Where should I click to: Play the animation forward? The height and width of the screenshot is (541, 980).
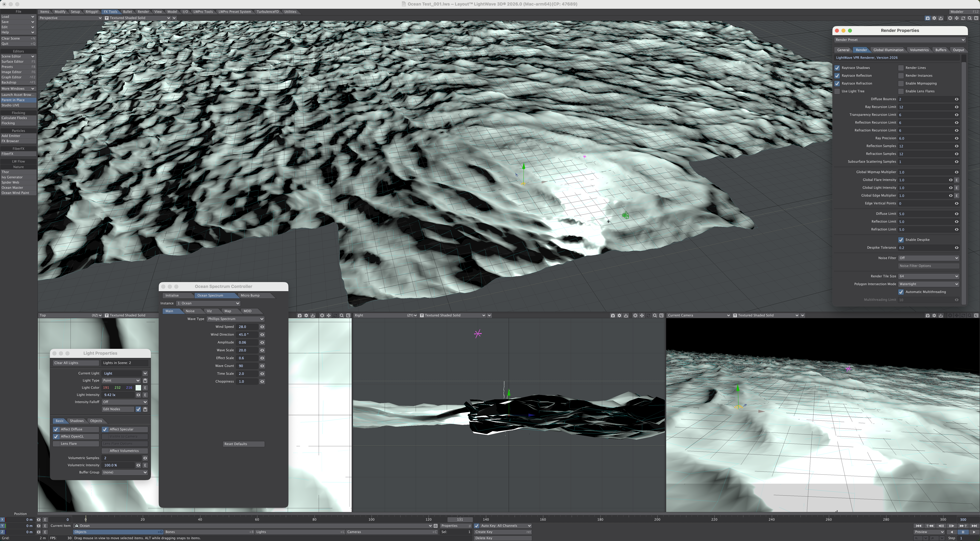click(x=974, y=532)
